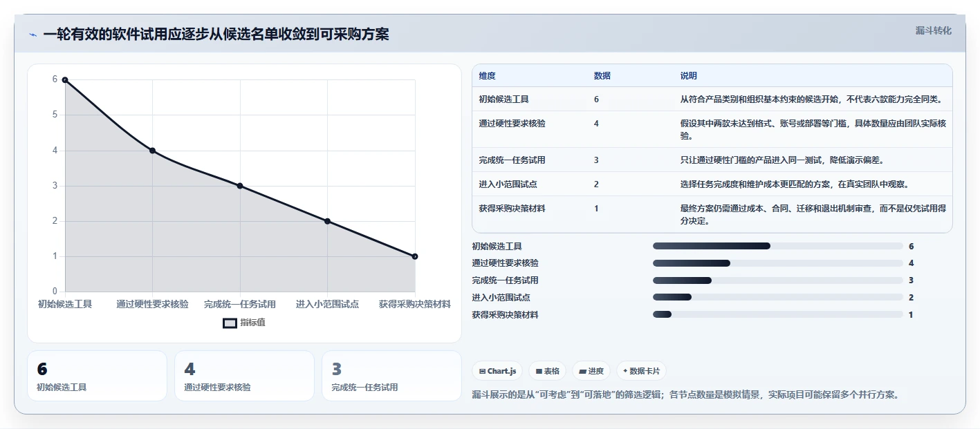Select the 表格 chip
The image size is (980, 429).
547,371
